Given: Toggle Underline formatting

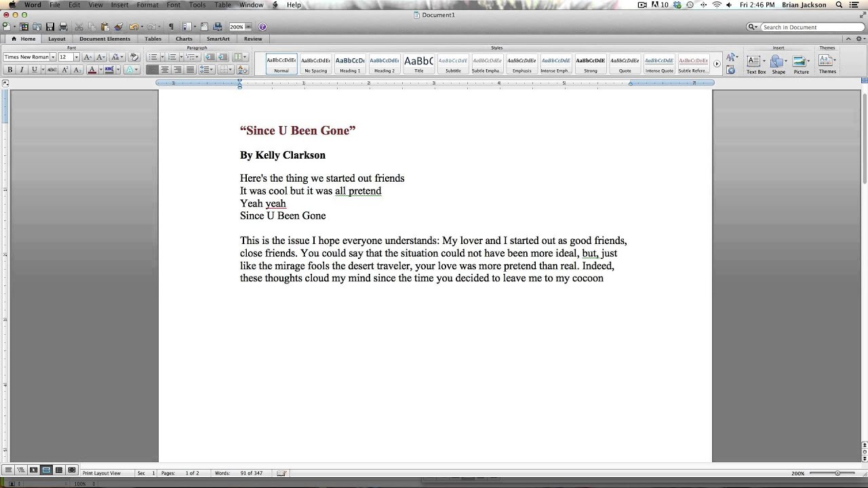Looking at the screenshot, I should pos(34,69).
